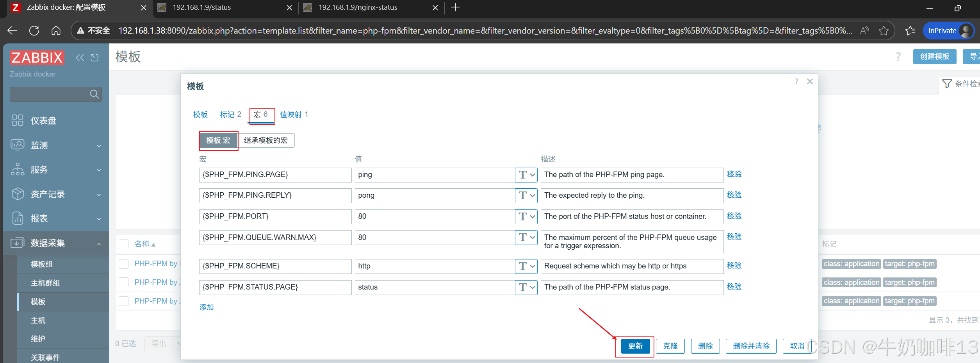Click the 创建模板 button
980x363 pixels.
click(935, 57)
